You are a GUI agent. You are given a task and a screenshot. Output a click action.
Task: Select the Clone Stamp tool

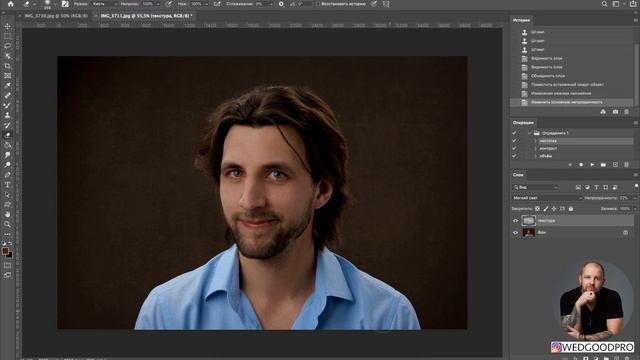click(7, 116)
